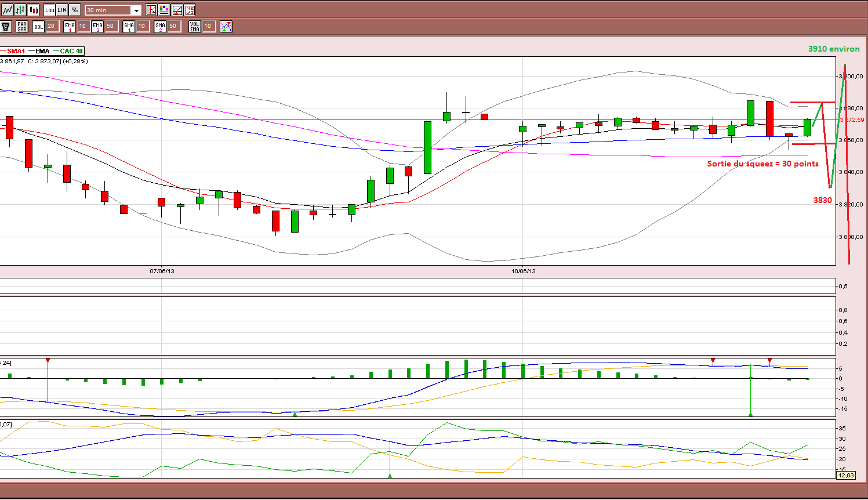This screenshot has width=868, height=500.
Task: Click the chart cursor indicator icon
Action: [151, 10]
